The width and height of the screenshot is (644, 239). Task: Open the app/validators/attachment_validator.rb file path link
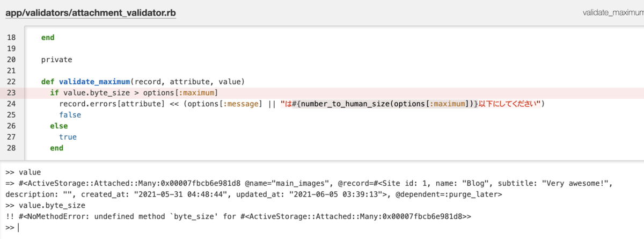tap(91, 11)
